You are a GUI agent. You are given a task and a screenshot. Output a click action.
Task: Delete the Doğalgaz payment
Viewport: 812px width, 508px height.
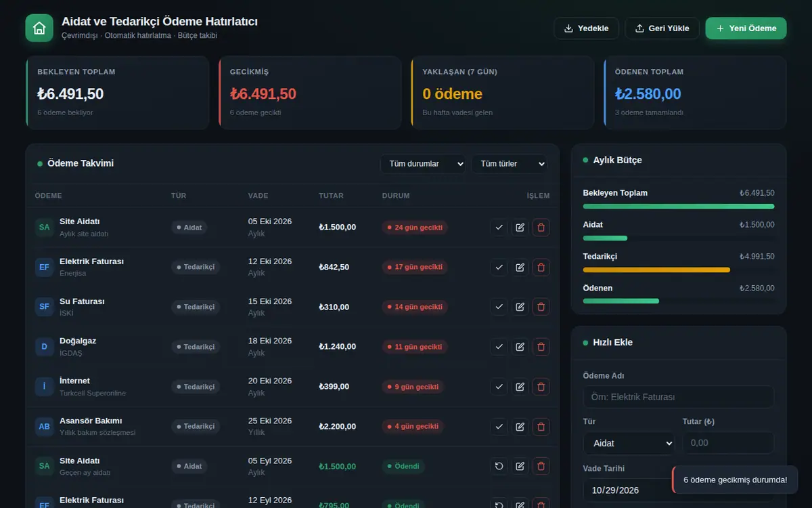point(541,347)
